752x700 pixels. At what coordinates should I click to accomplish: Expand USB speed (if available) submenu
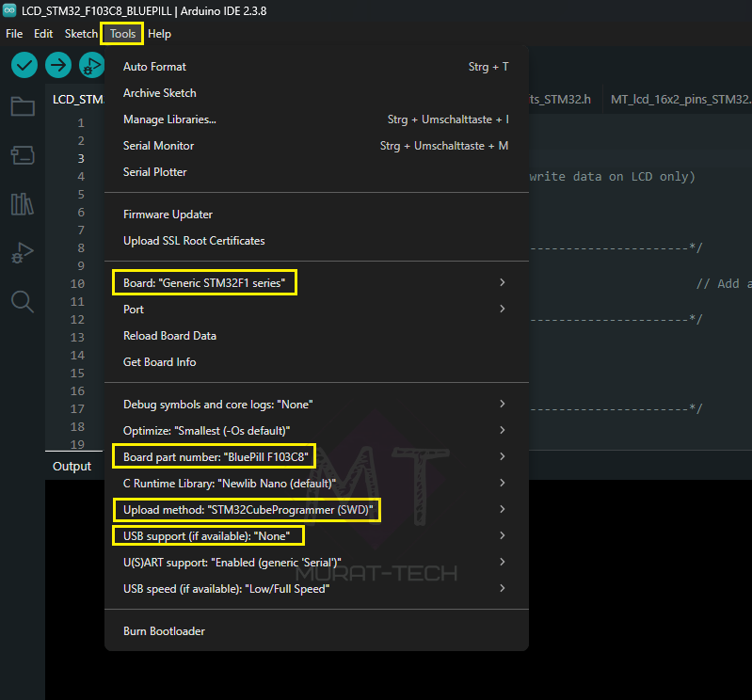click(x=316, y=589)
